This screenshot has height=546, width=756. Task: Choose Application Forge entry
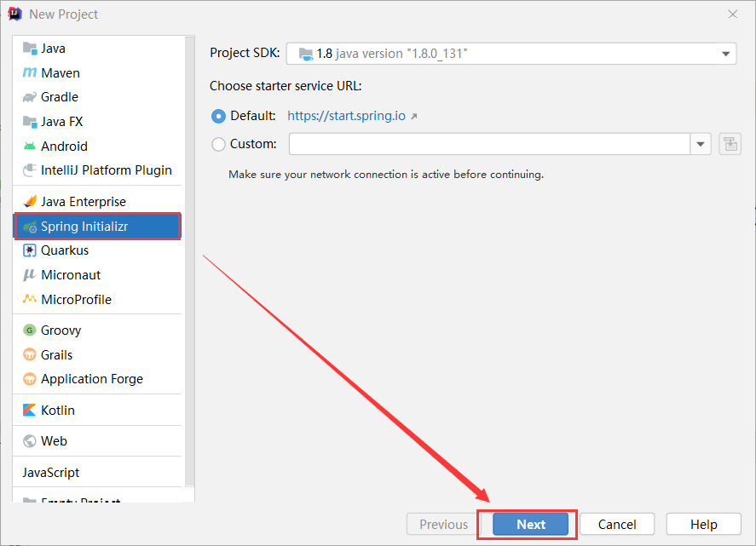(97, 379)
